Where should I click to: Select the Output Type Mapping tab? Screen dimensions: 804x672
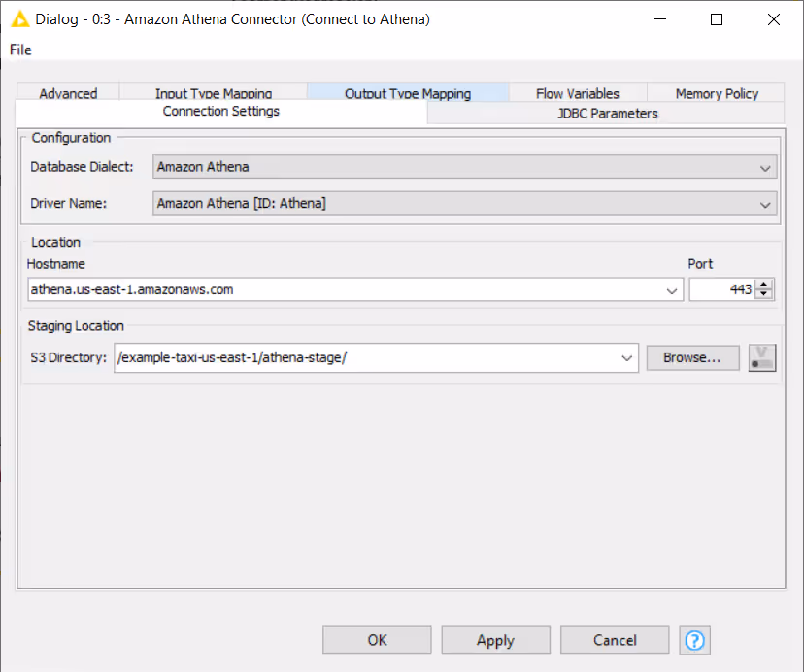[407, 93]
